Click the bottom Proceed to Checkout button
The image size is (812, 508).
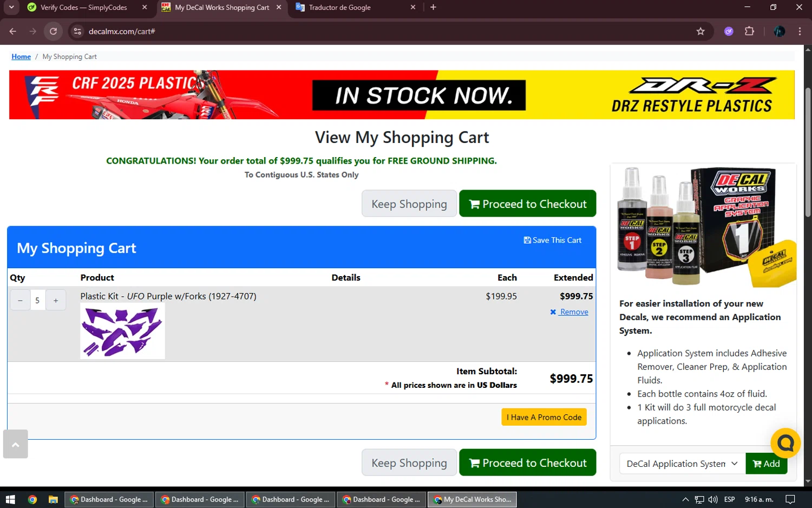click(528, 463)
